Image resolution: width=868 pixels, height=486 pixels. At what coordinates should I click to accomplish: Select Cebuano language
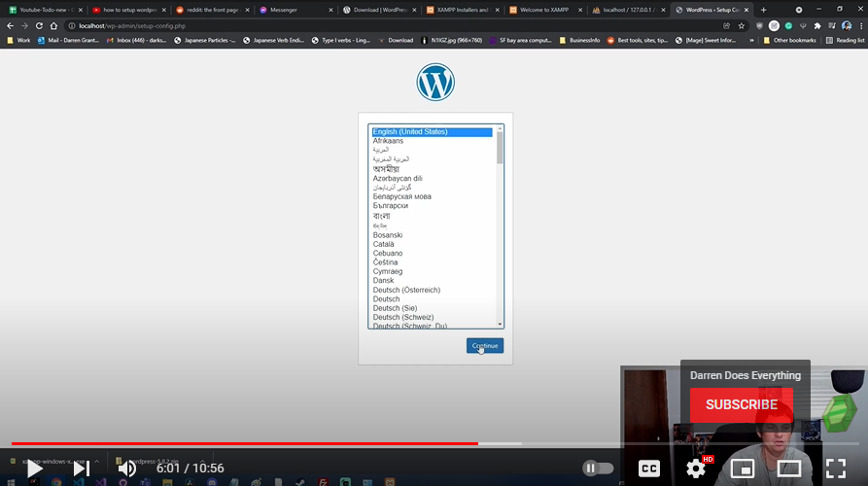pyautogui.click(x=388, y=253)
